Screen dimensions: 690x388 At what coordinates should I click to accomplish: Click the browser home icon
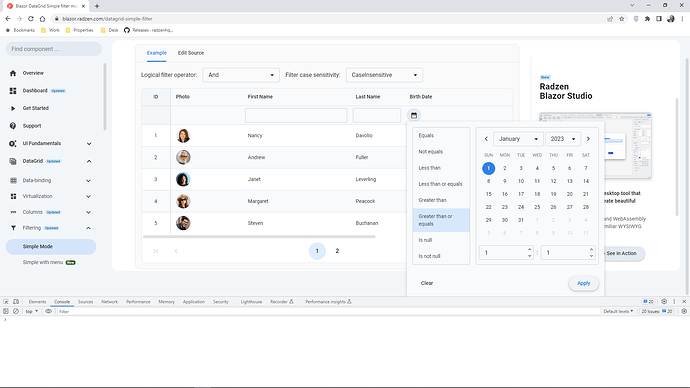coord(42,19)
